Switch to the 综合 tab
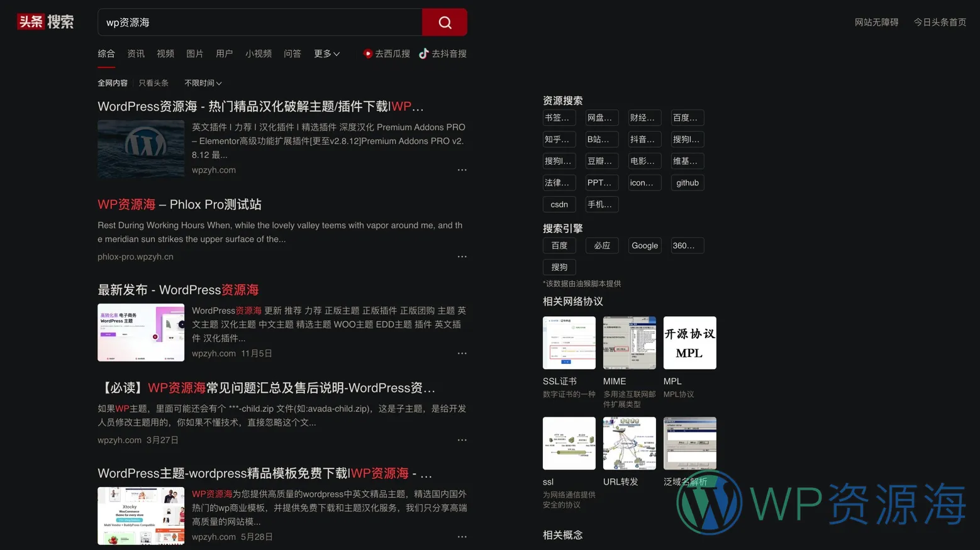 106,54
